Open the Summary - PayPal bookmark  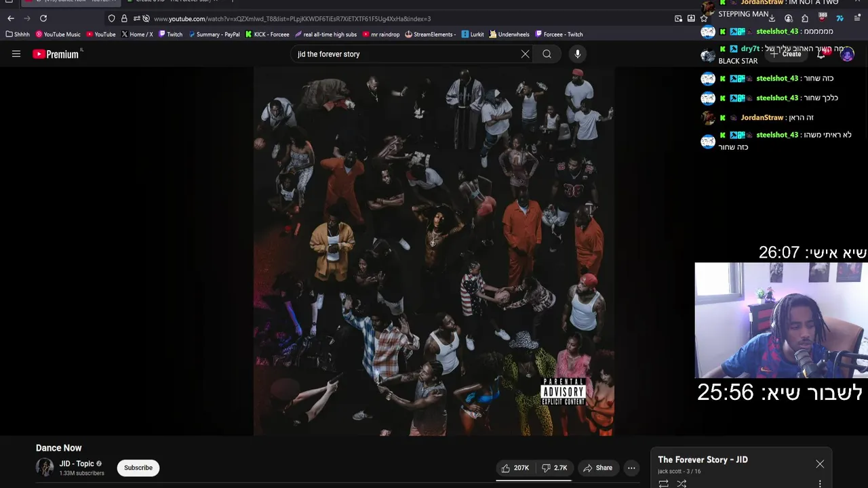click(214, 35)
